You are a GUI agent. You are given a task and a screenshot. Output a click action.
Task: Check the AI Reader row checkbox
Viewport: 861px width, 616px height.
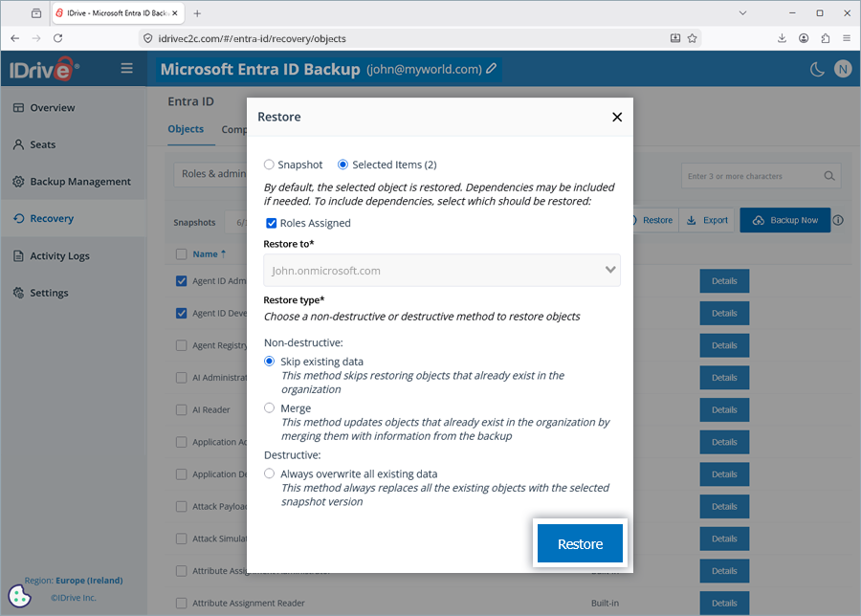point(181,409)
